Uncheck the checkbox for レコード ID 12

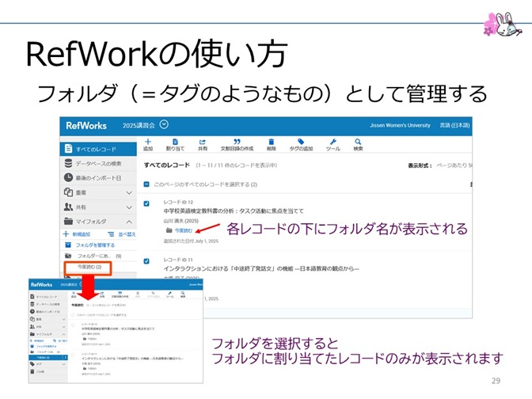click(147, 203)
